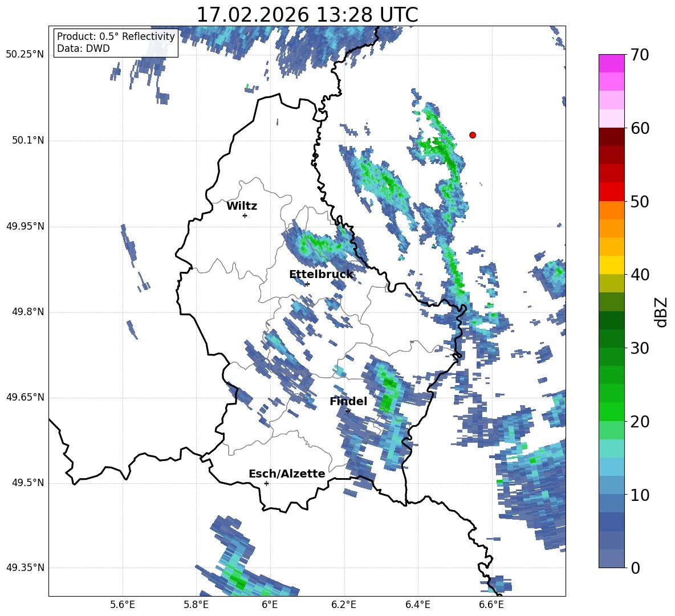The width and height of the screenshot is (675, 616).
Task: Click the Ettelbruck location cross marker
Action: point(307,284)
